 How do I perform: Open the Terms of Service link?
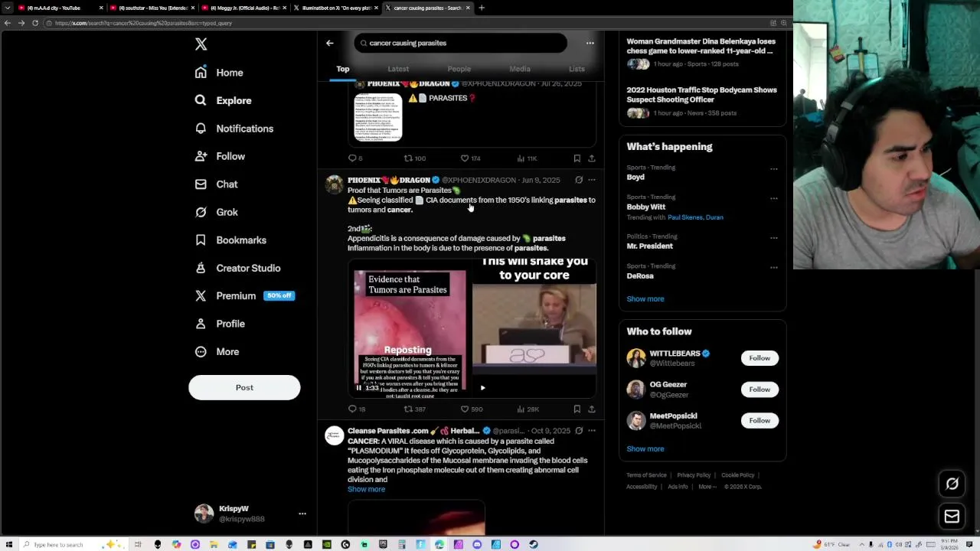click(646, 475)
